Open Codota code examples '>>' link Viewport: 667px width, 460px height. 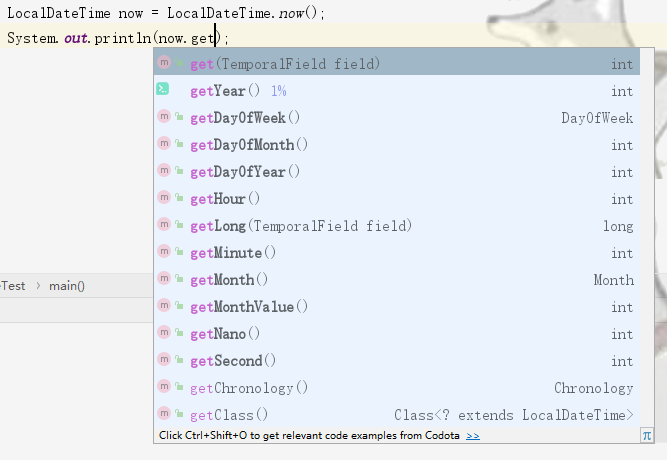[x=473, y=436]
